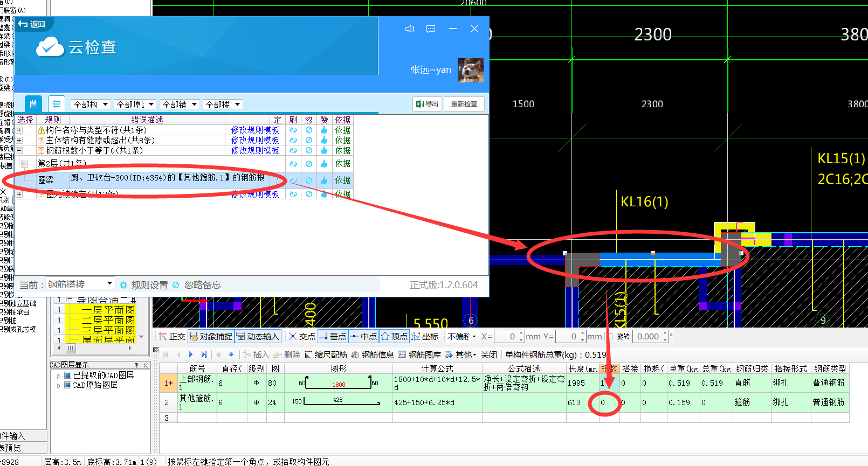Click 修改规则模板 link for 主体结构有缝隙或超出

tap(255, 140)
